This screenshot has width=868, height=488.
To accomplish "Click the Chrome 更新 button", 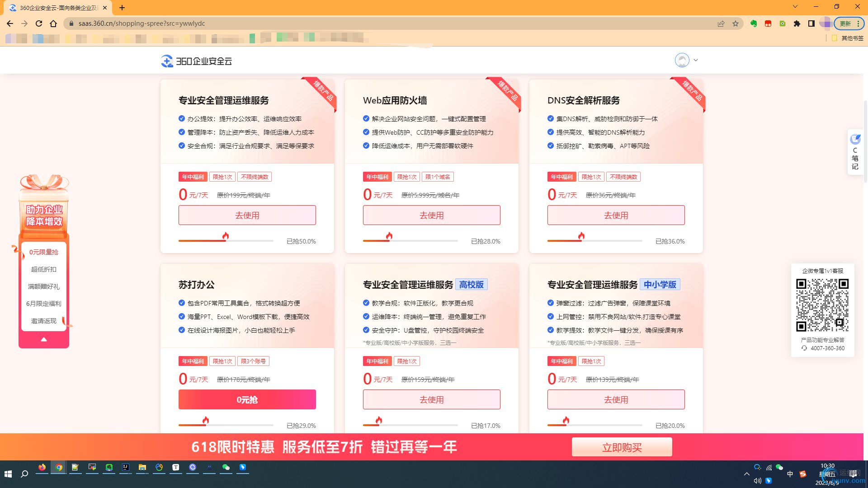I will (845, 23).
